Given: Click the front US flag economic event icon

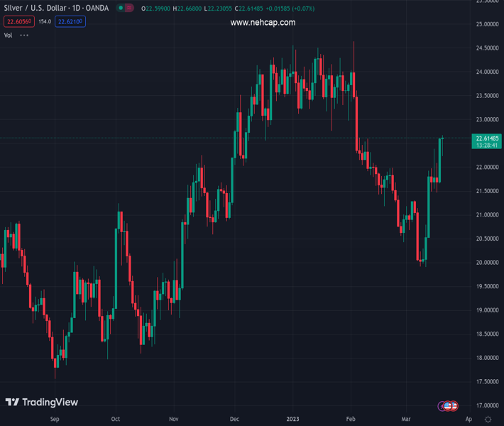Looking at the screenshot, I should point(448,405).
